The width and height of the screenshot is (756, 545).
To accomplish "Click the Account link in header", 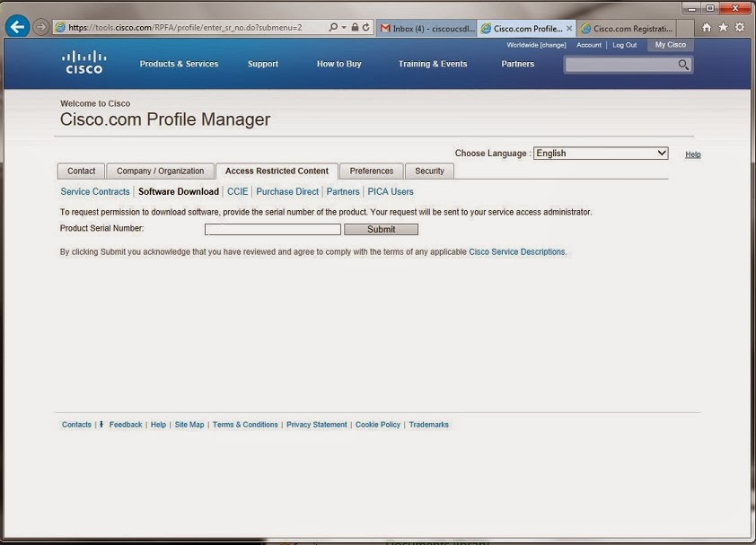I will coord(589,45).
